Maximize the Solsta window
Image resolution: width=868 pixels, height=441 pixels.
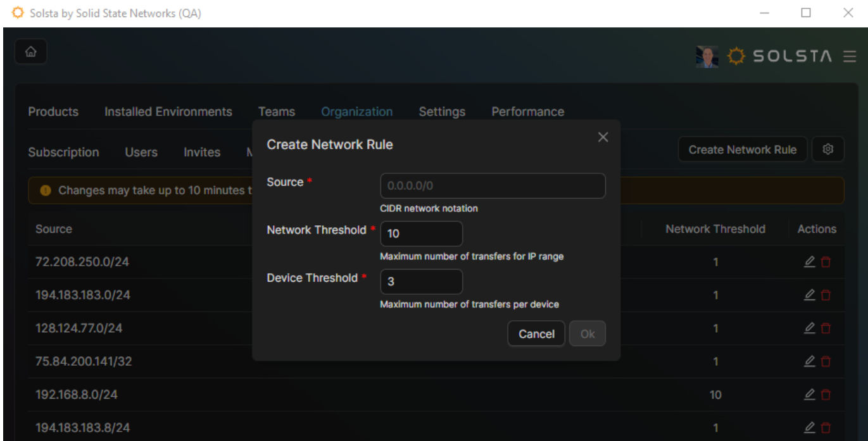pyautogui.click(x=806, y=13)
